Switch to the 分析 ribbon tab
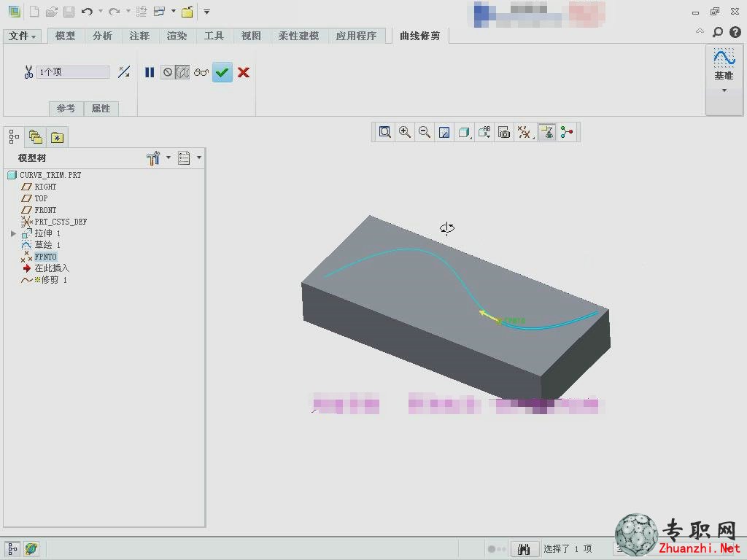 pyautogui.click(x=102, y=36)
